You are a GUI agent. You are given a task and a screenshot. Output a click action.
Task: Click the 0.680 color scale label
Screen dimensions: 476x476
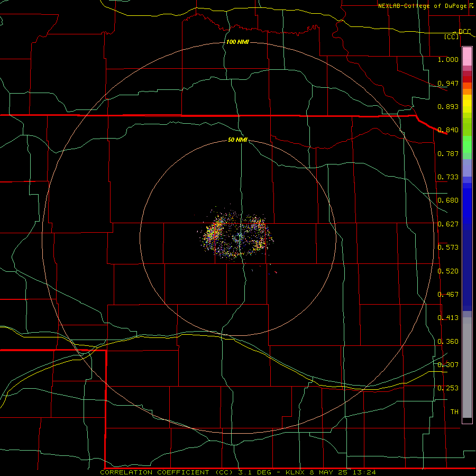pos(448,200)
